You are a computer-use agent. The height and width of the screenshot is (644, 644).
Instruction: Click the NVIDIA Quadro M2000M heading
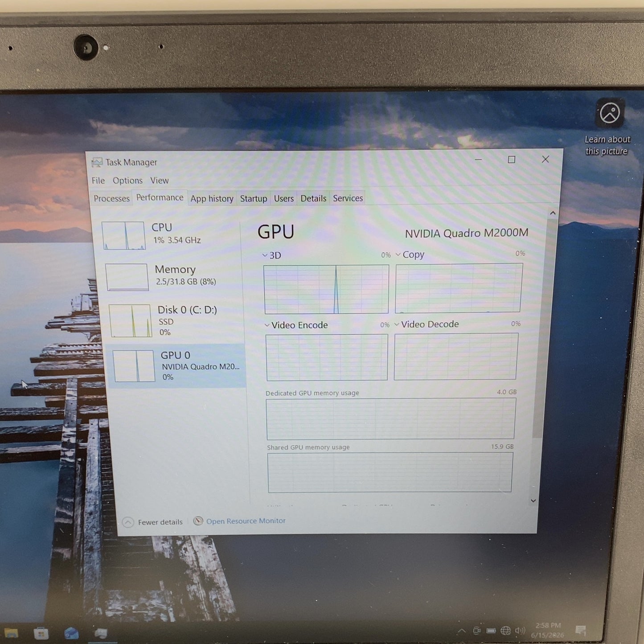pos(467,233)
